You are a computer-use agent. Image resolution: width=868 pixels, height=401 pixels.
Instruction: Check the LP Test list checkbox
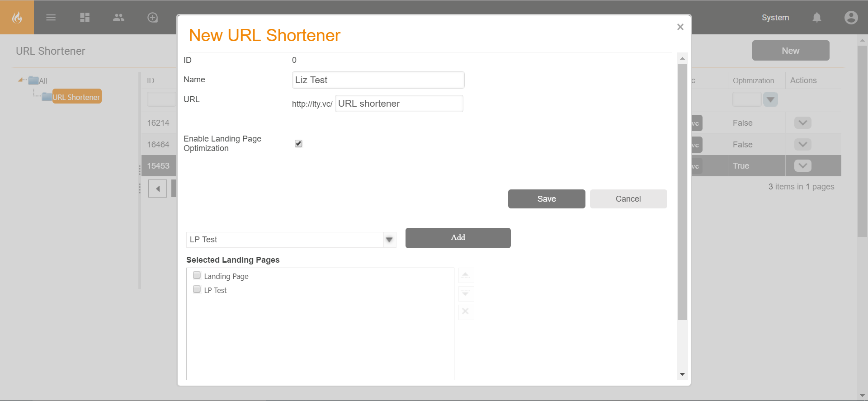click(x=197, y=289)
